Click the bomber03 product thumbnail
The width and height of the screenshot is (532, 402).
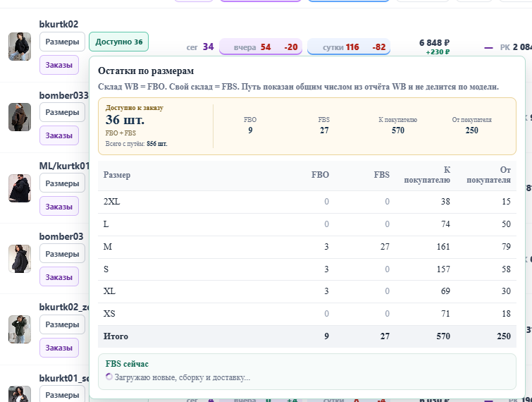20,259
